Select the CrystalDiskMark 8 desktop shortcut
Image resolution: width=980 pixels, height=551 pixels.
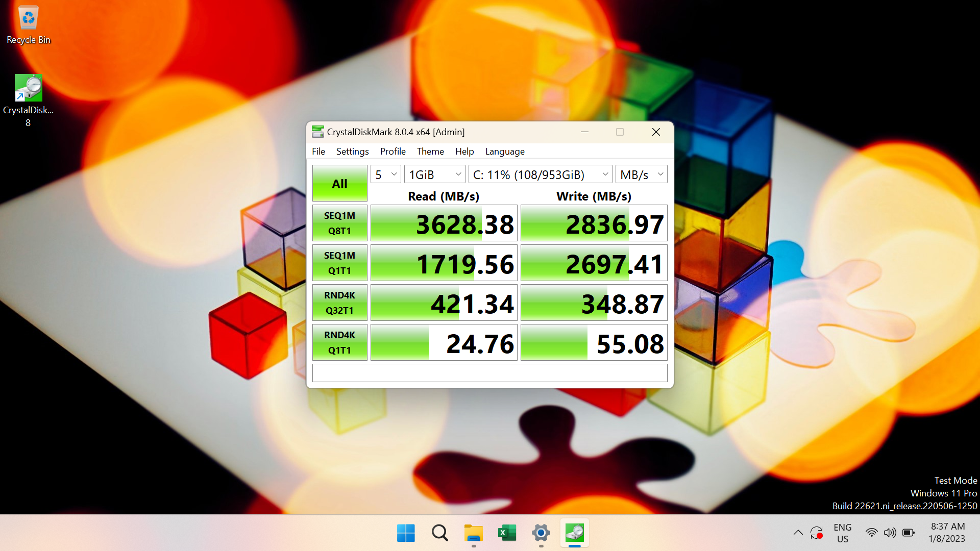29,101
